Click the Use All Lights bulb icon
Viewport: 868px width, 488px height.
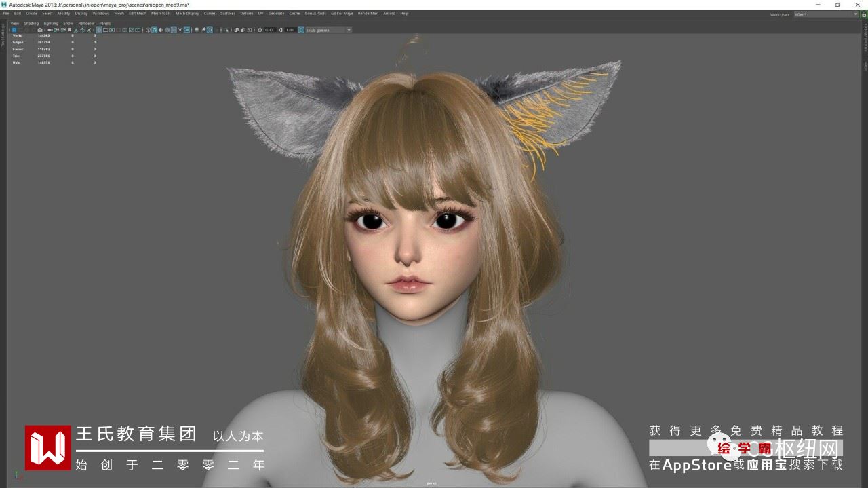(180, 30)
